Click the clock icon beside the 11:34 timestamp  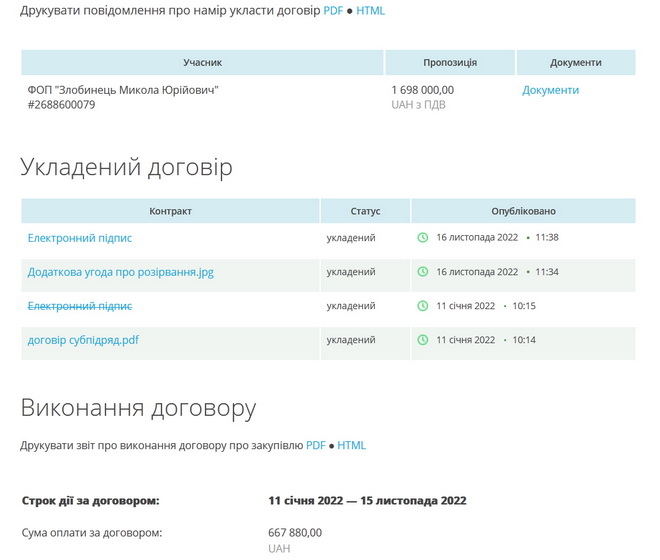click(x=423, y=272)
